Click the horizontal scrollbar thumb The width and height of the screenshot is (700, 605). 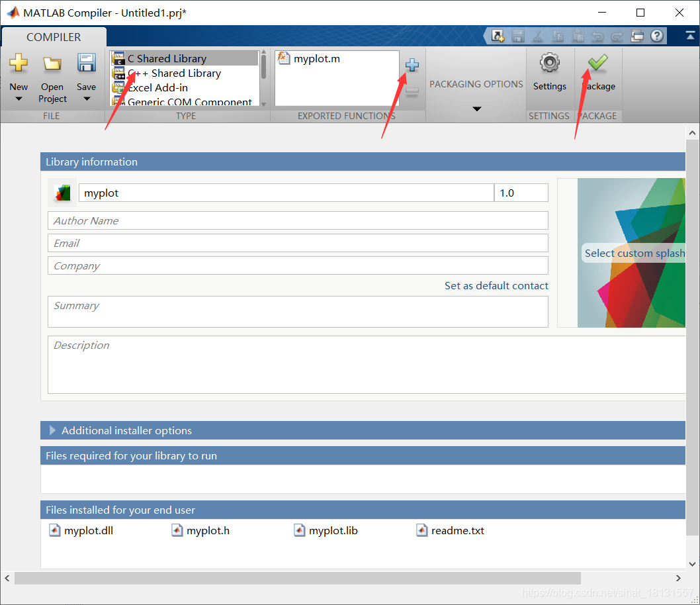coord(298,579)
